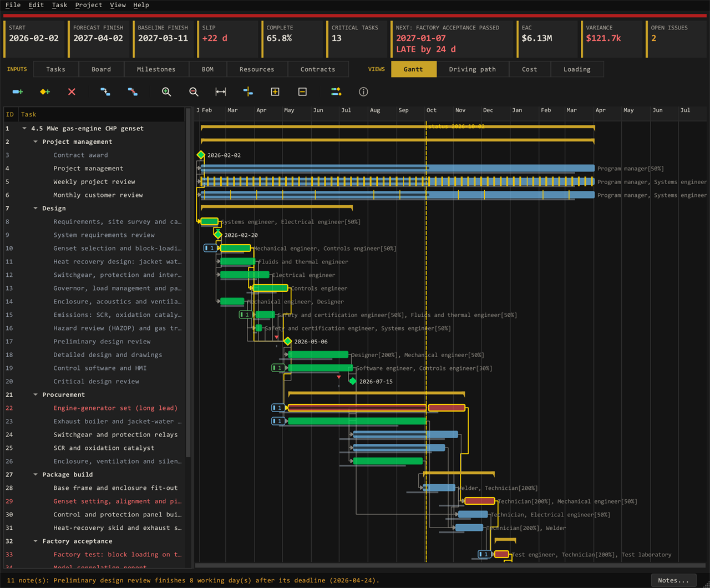Viewport: 710px width, 588px height.
Task: Unlink tasks with the broken-link icon
Action: click(x=133, y=92)
